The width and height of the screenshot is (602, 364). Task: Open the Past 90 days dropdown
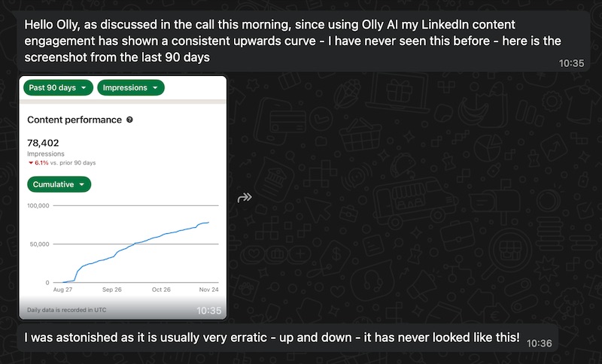click(x=59, y=87)
